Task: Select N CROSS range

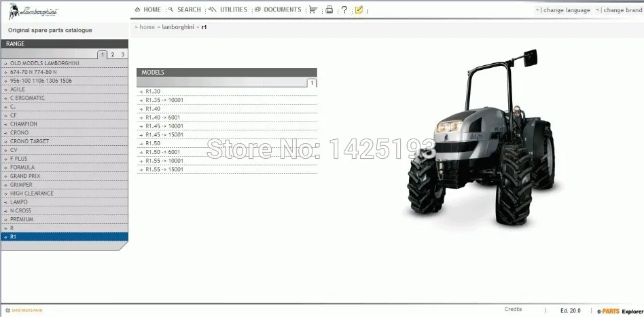Action: pyautogui.click(x=65, y=210)
